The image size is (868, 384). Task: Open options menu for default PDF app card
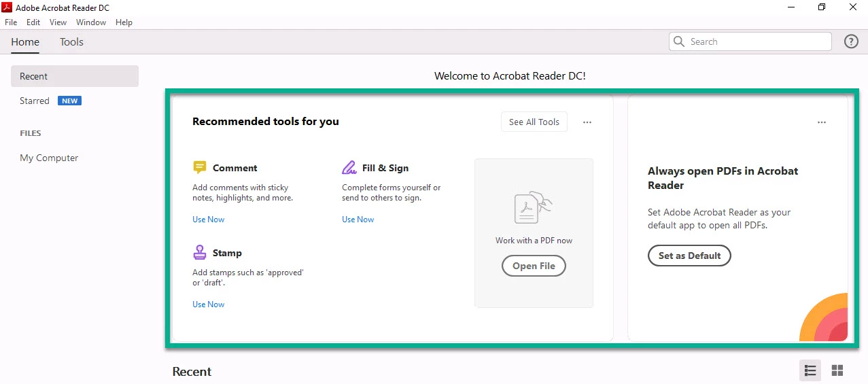[x=822, y=122]
